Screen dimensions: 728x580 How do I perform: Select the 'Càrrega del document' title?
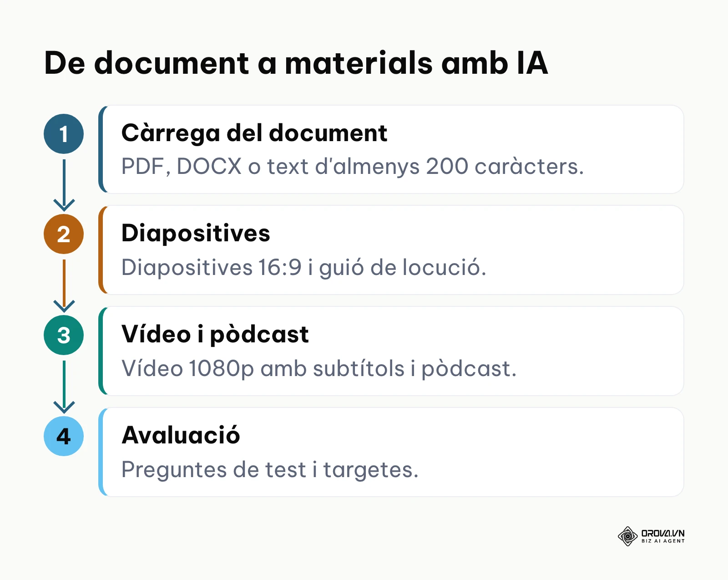pos(254,133)
